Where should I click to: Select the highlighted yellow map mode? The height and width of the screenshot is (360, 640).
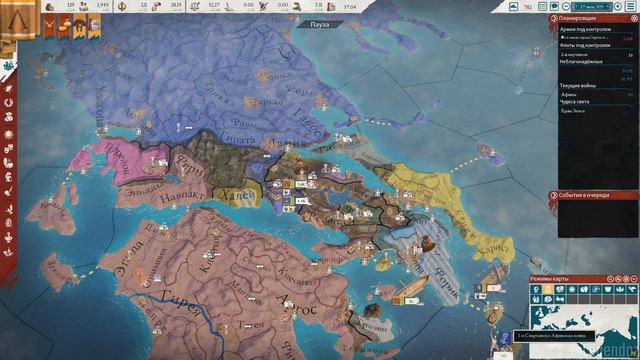click(x=548, y=289)
